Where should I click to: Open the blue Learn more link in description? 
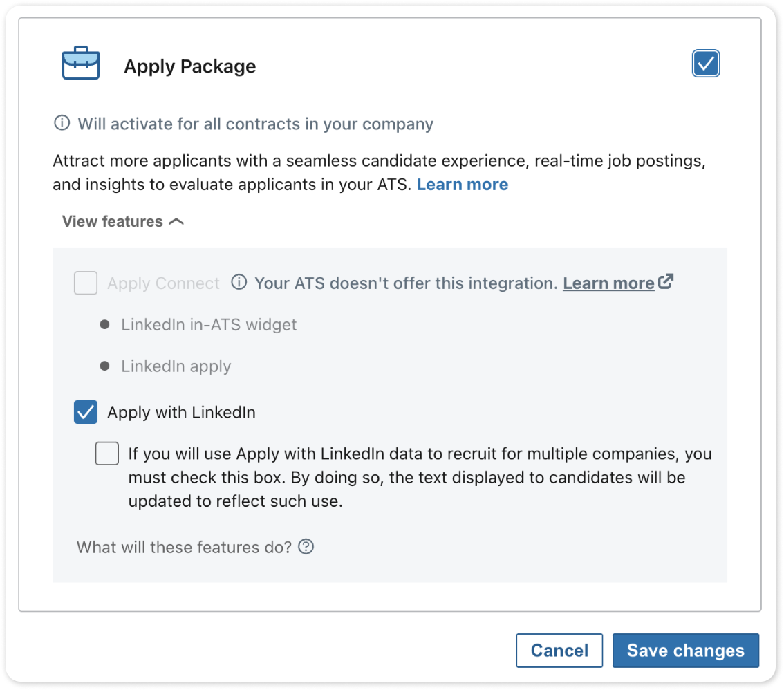click(463, 185)
